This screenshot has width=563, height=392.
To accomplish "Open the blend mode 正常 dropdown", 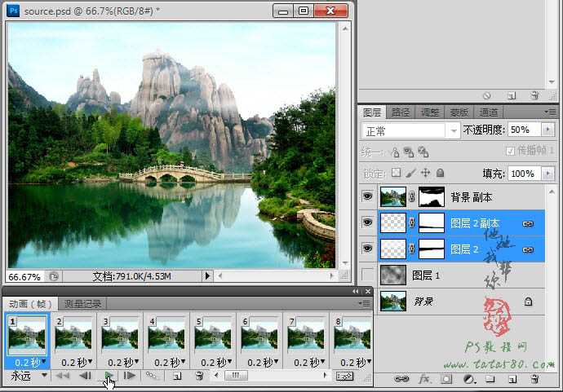I will point(454,130).
